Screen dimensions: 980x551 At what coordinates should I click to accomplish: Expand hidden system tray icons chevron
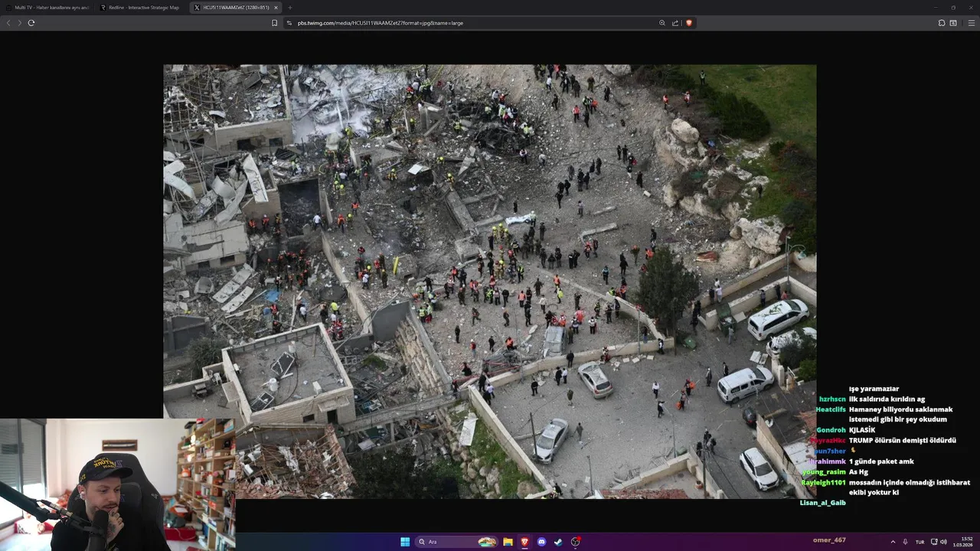coord(893,542)
